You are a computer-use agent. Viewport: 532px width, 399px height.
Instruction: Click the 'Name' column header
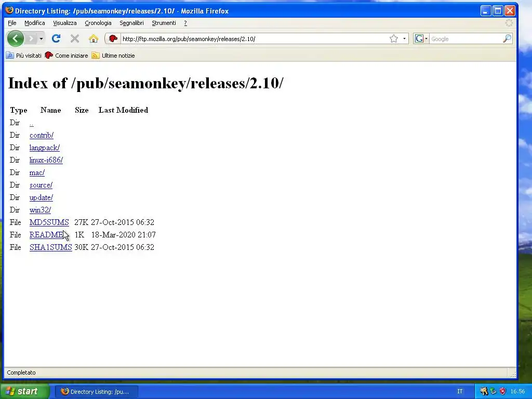point(50,110)
